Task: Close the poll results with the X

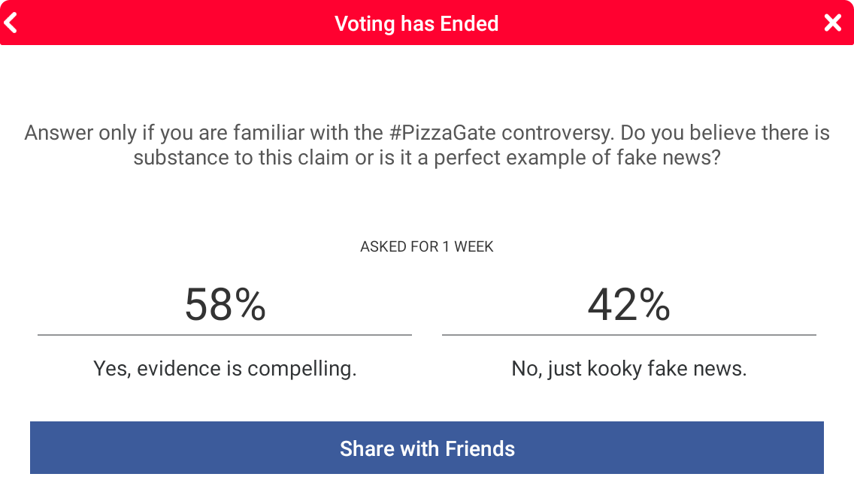Action: click(832, 23)
